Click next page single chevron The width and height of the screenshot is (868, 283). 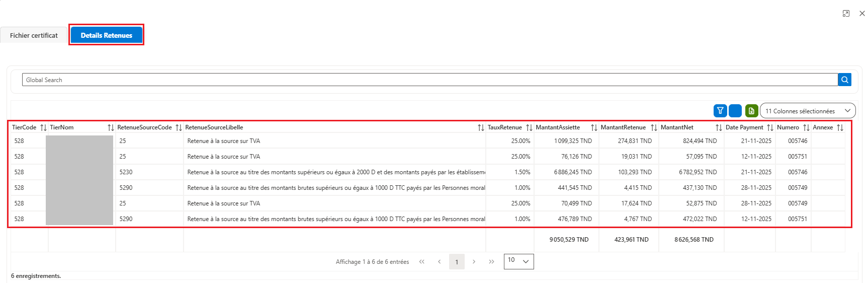point(474,262)
